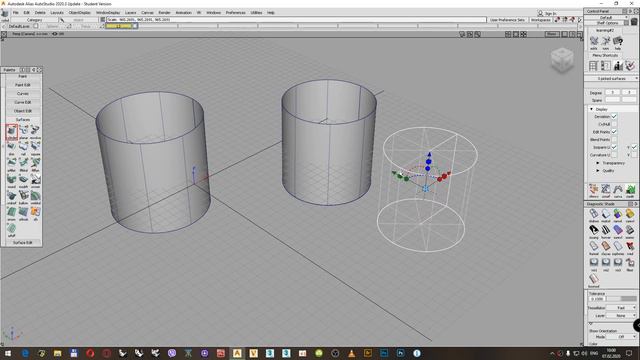640x360 pixels.
Task: Apply multi color diagnostic shading
Action: click(606, 214)
